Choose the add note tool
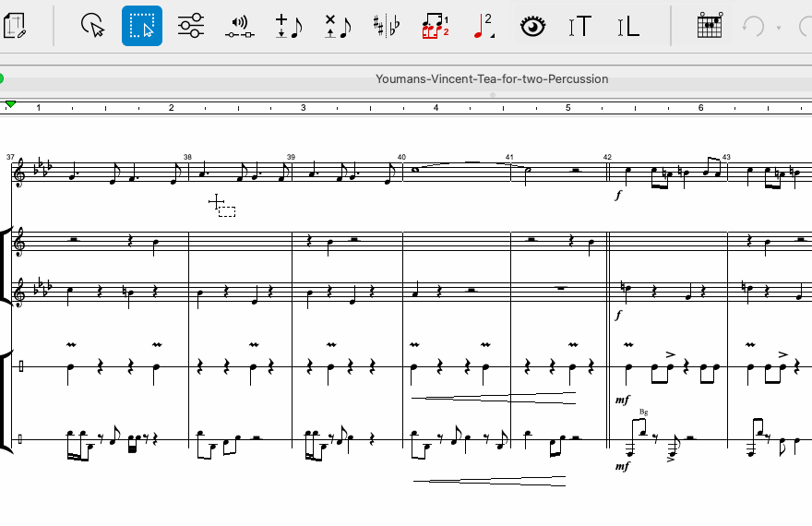This screenshot has height=526, width=812. (289, 27)
